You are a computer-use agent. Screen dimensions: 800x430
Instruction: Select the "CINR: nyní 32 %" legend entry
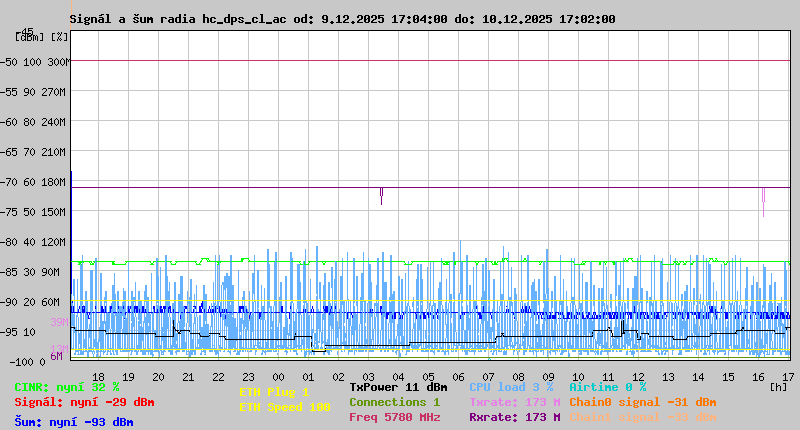(x=67, y=388)
